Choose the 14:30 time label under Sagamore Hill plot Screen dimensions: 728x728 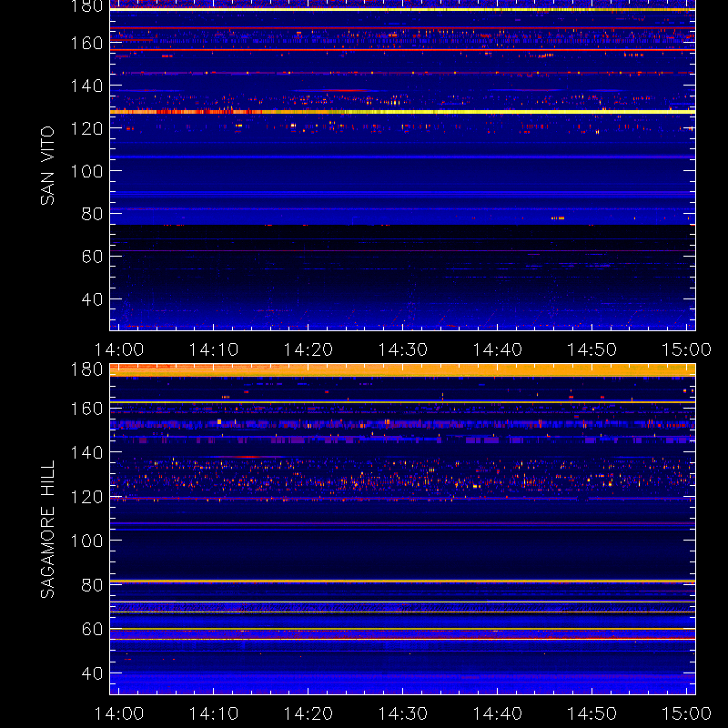[x=402, y=713]
